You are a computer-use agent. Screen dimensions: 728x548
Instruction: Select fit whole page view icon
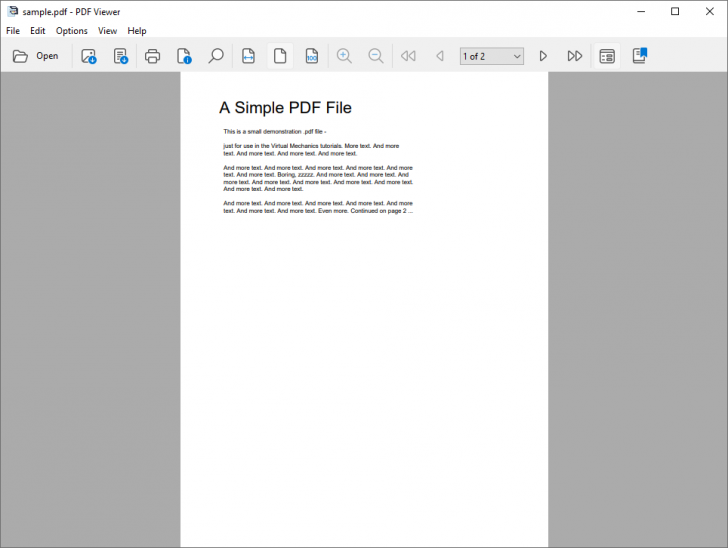pos(280,56)
